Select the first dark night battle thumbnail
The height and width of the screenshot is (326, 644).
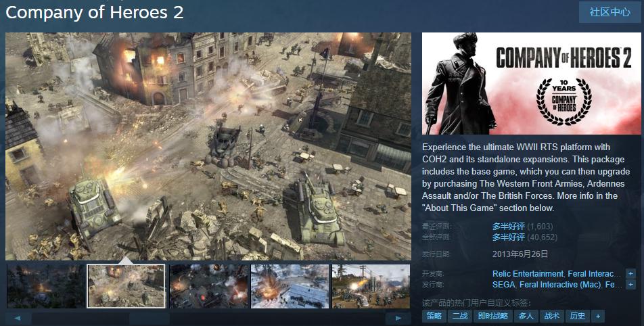coord(45,286)
